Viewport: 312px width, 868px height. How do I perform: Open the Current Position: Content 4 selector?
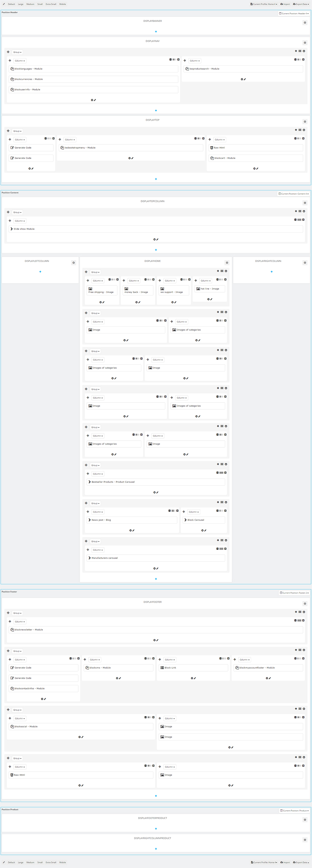coord(294,194)
